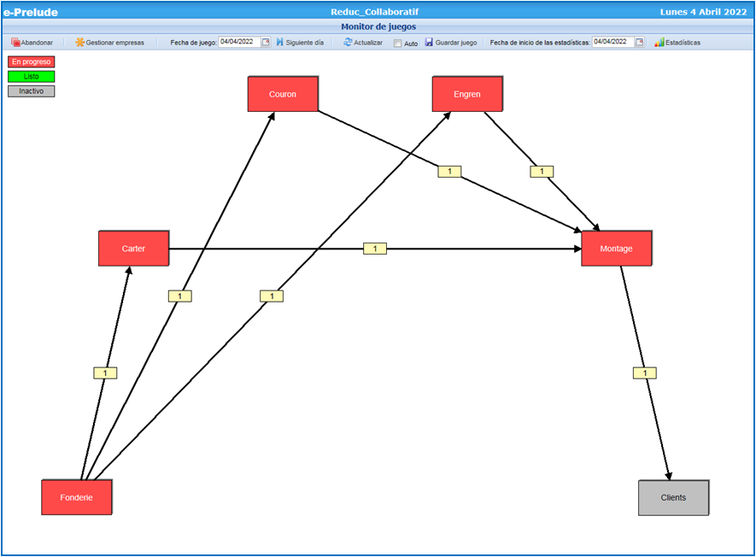This screenshot has height=557, width=756.
Task: Open Estadísticas with the bar chart icon
Action: [x=659, y=42]
